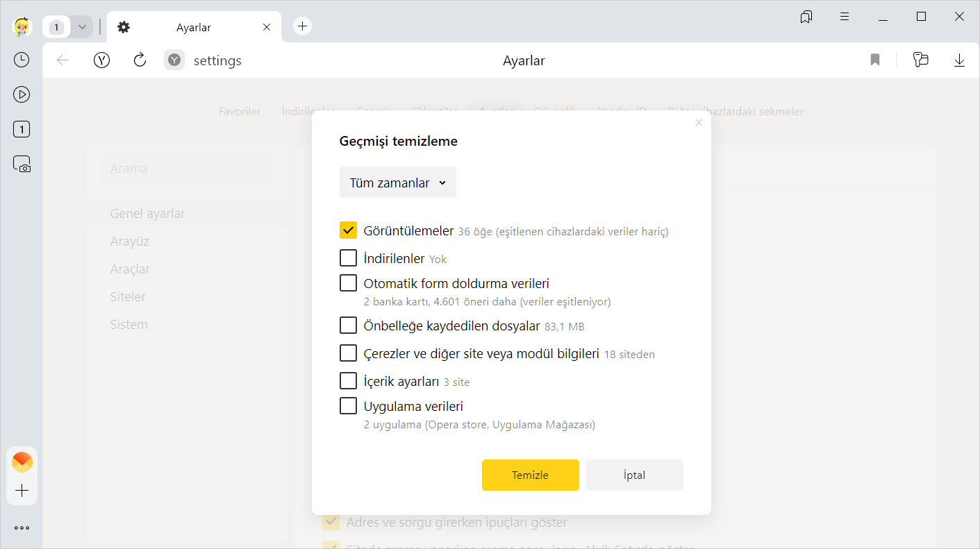Open the screenshot camera tool in sidebar

22,164
